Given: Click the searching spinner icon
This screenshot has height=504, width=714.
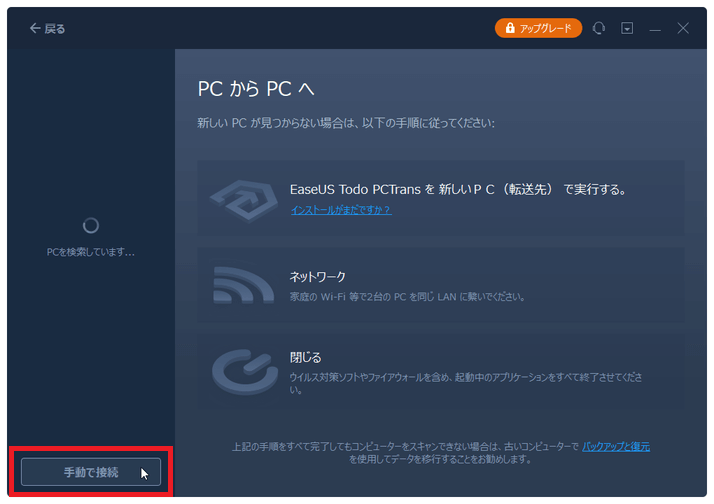Looking at the screenshot, I should [91, 226].
